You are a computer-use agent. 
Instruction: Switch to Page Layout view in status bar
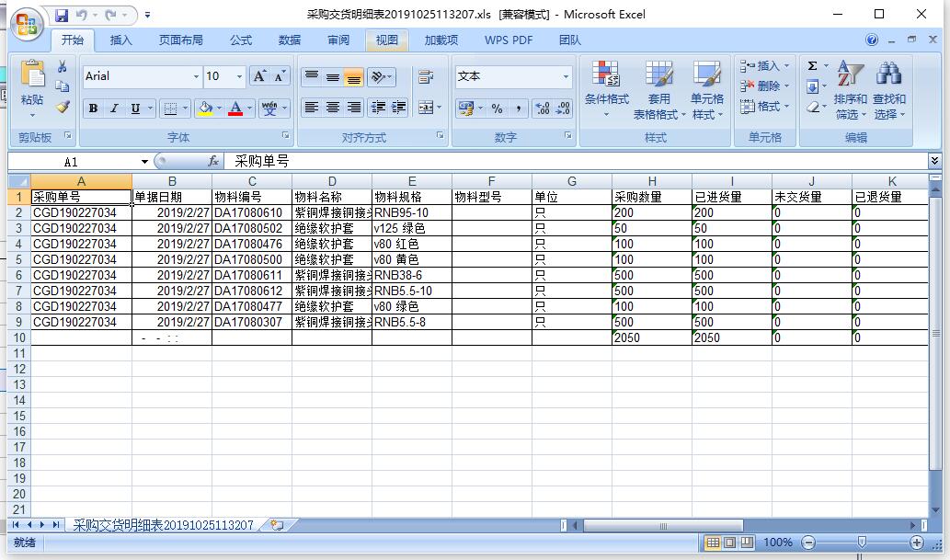coord(730,543)
